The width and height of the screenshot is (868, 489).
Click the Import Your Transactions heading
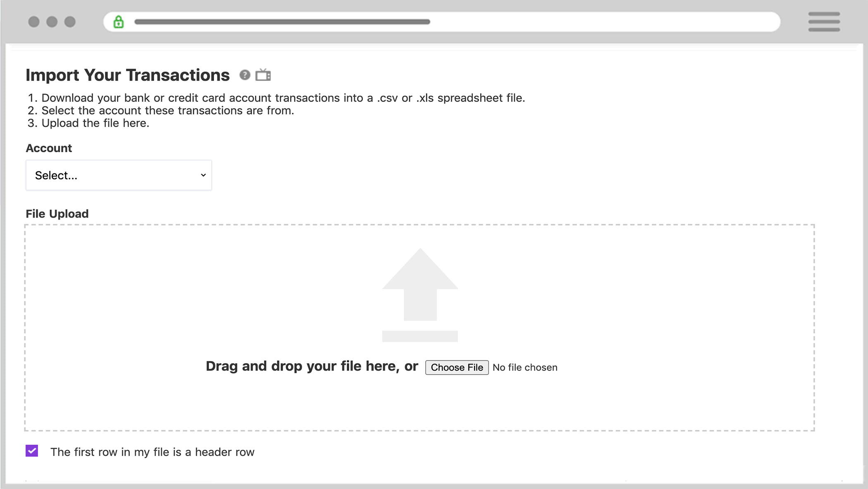pos(128,74)
